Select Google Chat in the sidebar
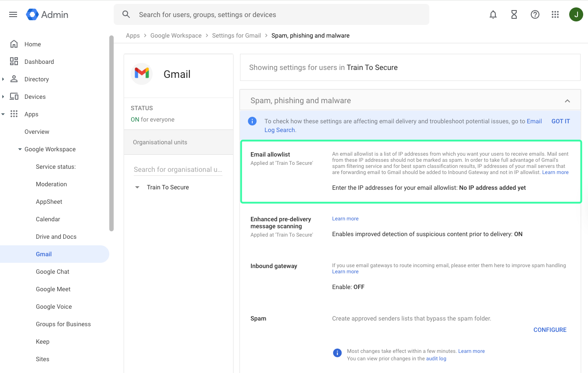Image resolution: width=588 pixels, height=373 pixels. click(x=52, y=272)
